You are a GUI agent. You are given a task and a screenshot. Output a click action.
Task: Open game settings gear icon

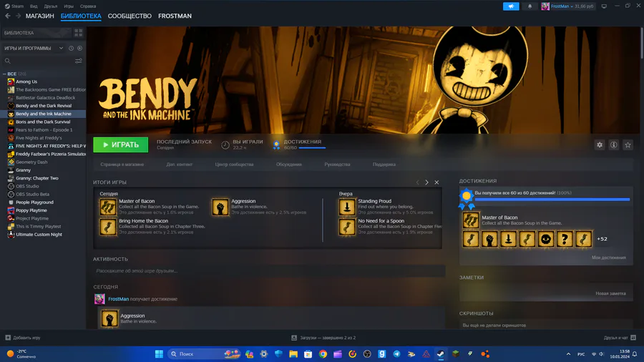pyautogui.click(x=600, y=145)
